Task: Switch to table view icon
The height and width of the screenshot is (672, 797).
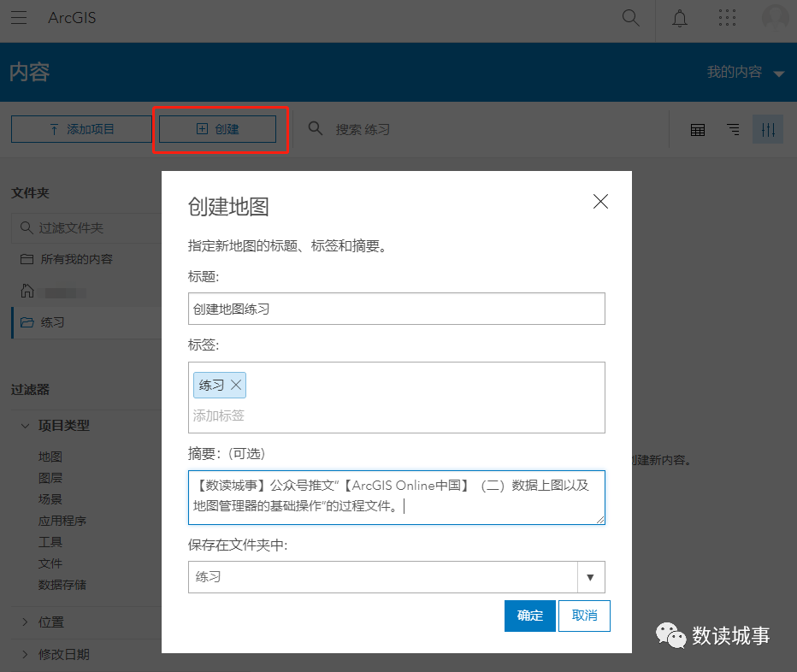Action: [x=698, y=130]
